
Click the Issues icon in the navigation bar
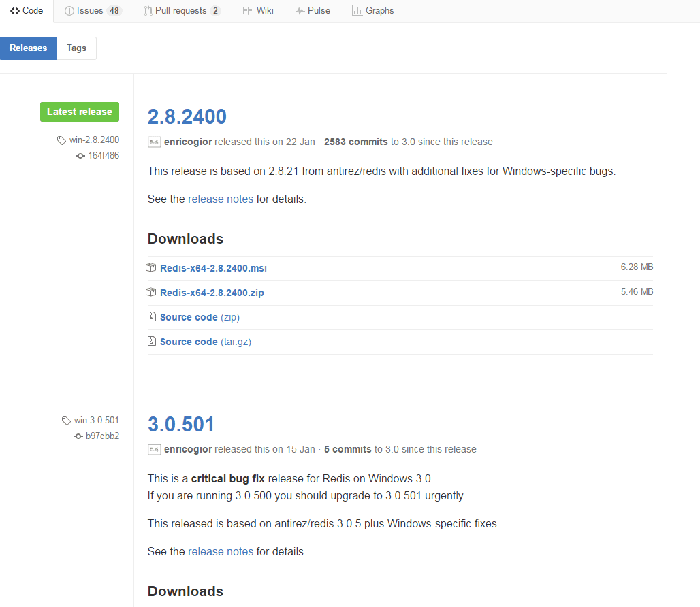point(69,10)
